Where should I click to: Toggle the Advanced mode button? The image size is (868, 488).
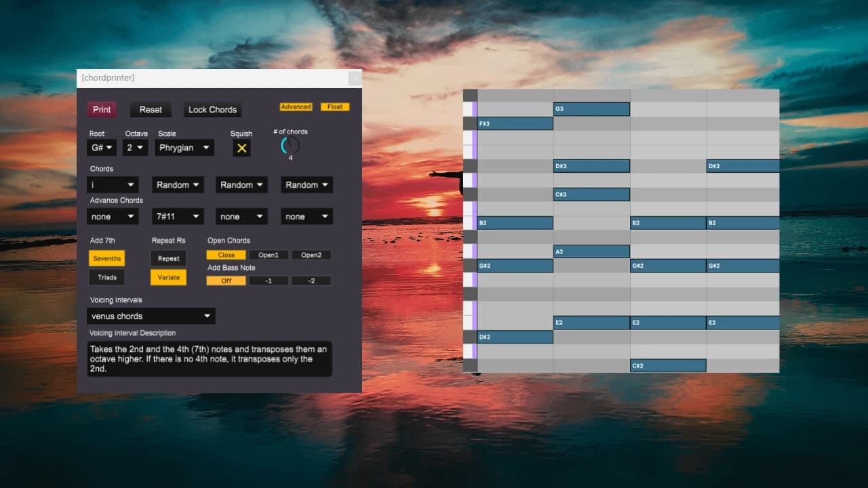296,107
